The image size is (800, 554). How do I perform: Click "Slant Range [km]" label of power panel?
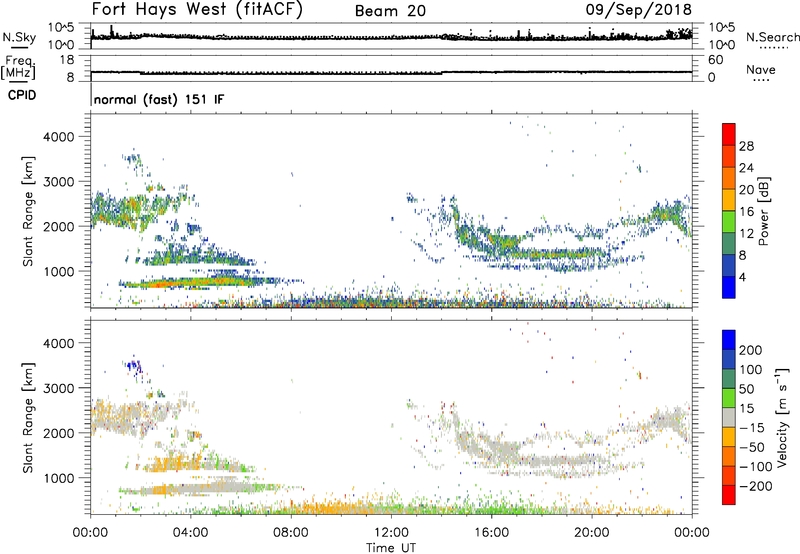point(28,211)
